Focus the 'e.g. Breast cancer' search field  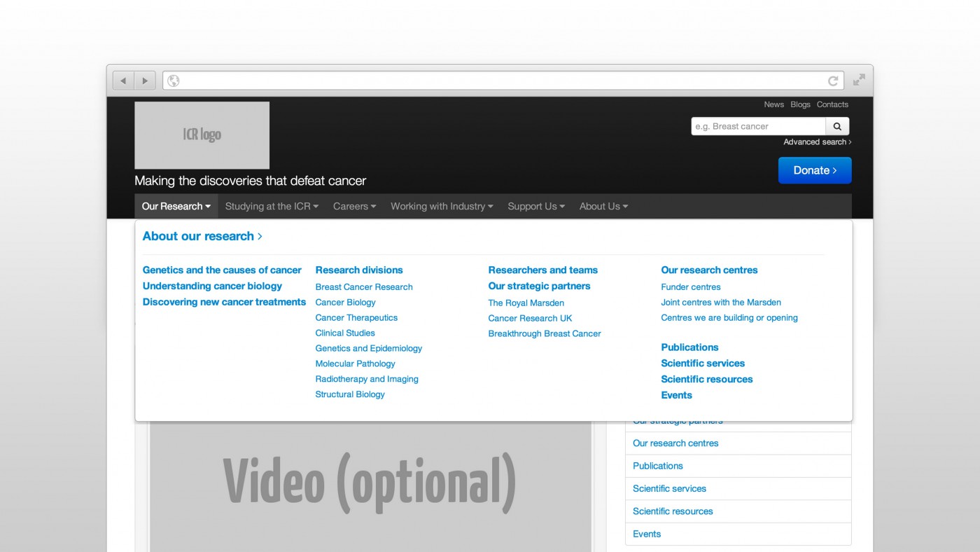758,126
